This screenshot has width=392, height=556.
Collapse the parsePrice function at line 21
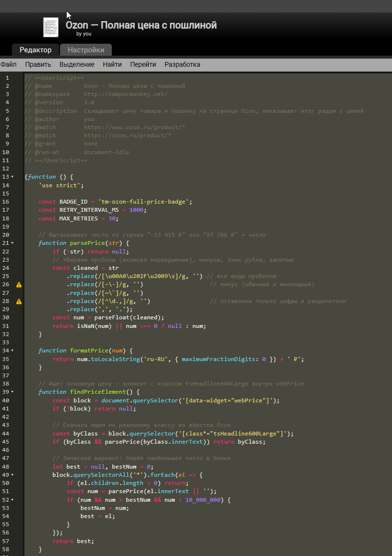coord(12,243)
